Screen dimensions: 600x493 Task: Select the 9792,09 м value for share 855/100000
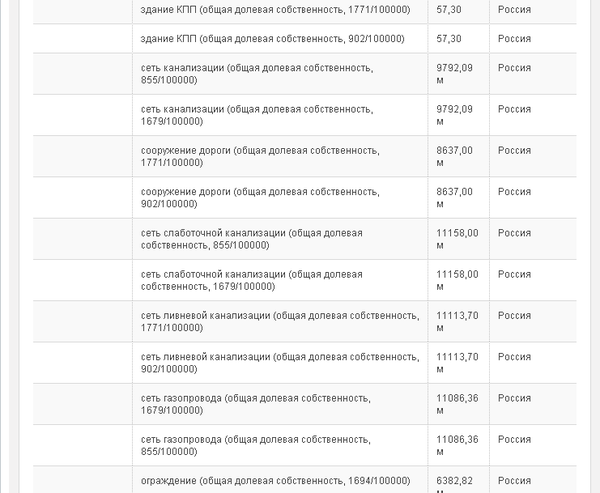coord(454,74)
